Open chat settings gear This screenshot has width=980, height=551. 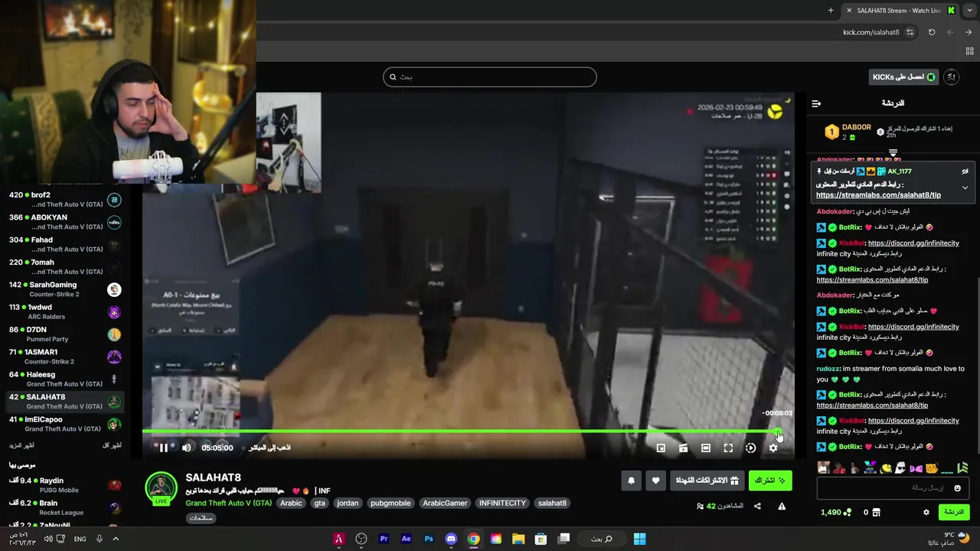pyautogui.click(x=926, y=512)
